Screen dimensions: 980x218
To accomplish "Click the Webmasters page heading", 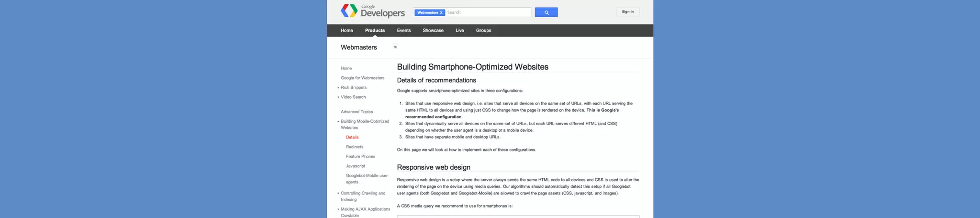I will point(359,47).
